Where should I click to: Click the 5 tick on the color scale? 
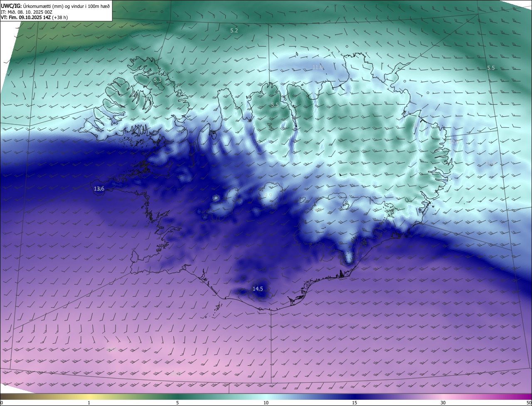click(177, 403)
